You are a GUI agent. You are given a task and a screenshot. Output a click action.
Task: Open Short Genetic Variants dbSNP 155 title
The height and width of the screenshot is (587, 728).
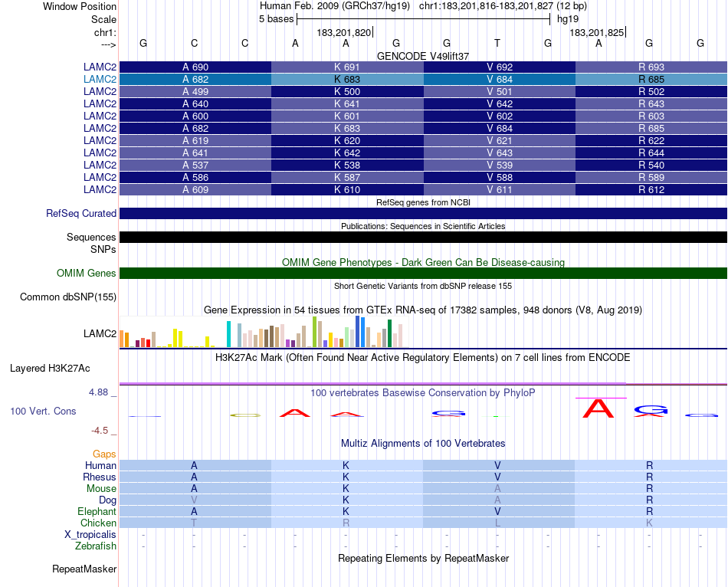coord(423,286)
